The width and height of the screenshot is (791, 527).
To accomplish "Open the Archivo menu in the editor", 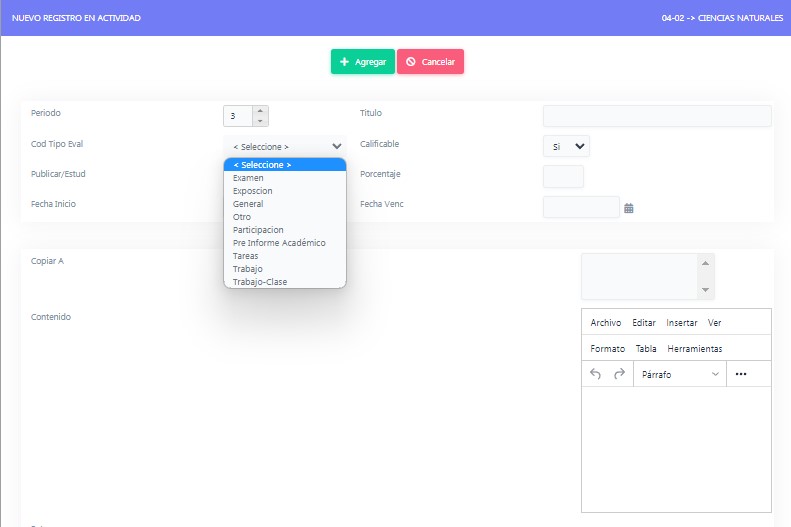I will (606, 323).
